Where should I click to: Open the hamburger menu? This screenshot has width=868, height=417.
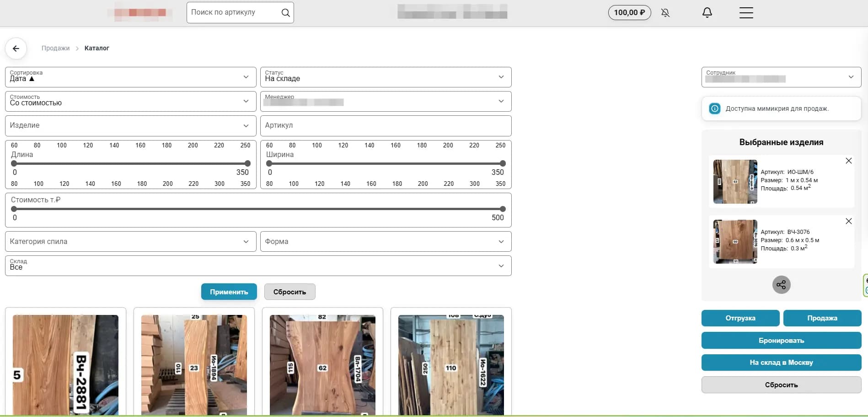click(x=746, y=13)
